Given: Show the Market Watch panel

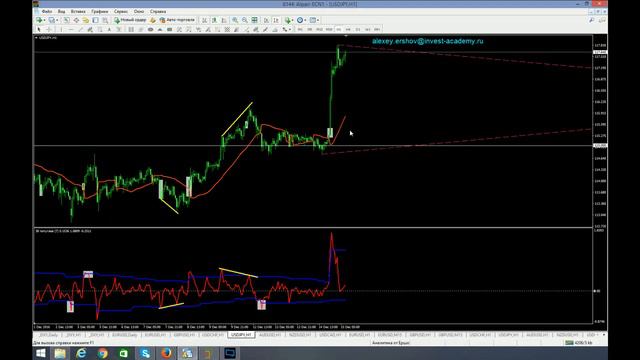Looking at the screenshot, I should [66, 20].
